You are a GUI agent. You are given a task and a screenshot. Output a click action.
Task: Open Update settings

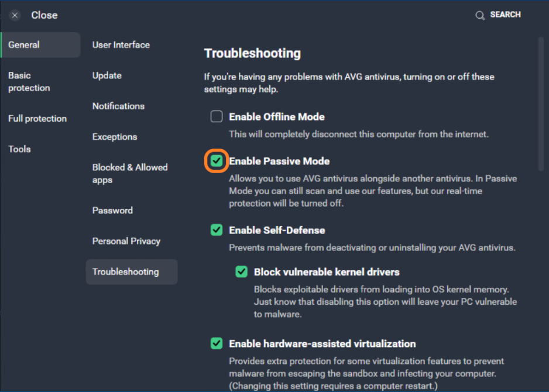point(107,75)
